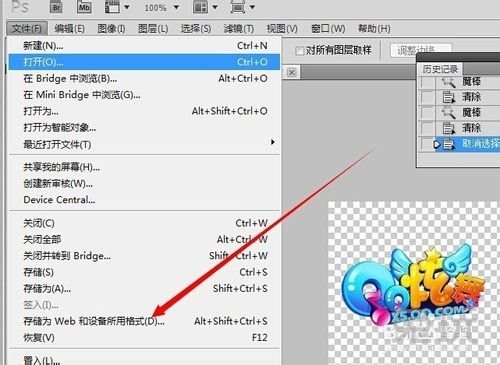Select 在 Mini Bridge 中浏览(G)...

pyautogui.click(x=144, y=95)
